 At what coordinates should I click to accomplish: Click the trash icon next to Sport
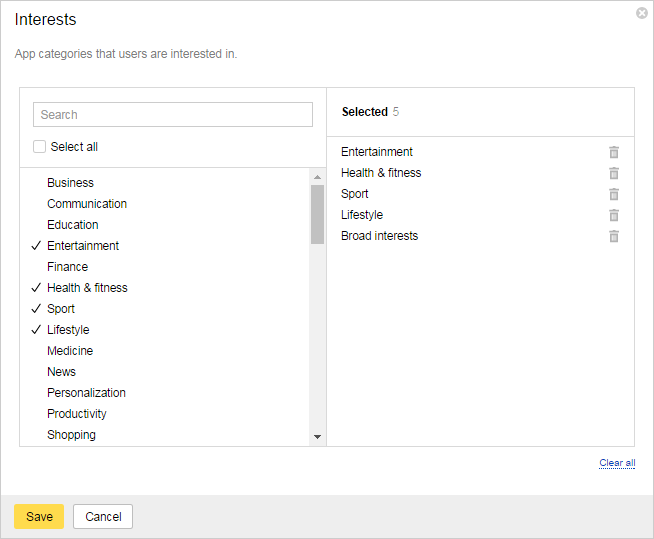pos(614,194)
